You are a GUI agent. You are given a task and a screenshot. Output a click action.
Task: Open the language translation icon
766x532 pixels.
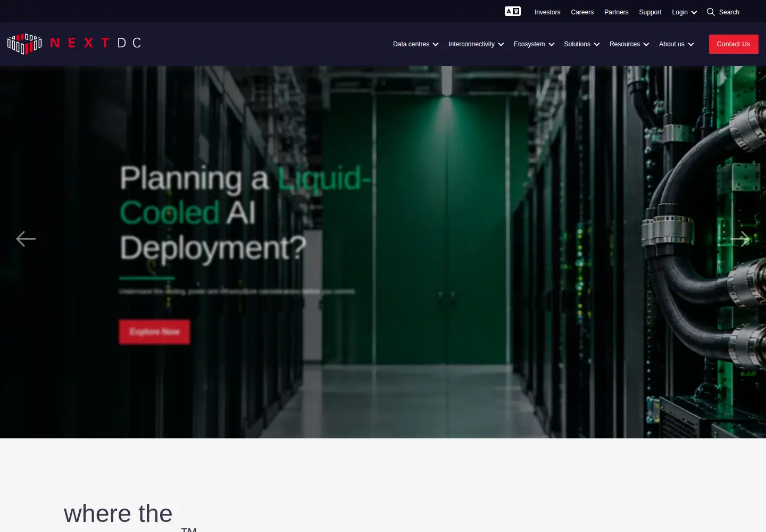[513, 11]
